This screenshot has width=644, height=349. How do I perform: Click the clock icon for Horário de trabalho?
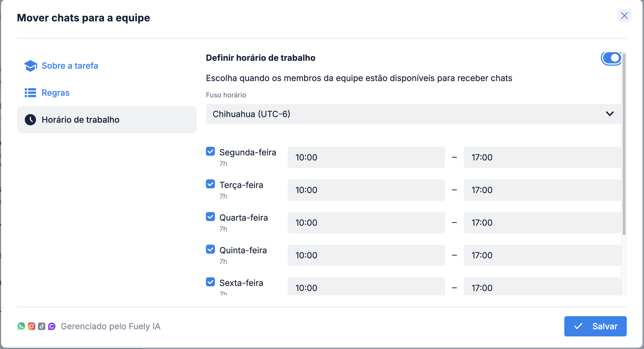tap(30, 120)
